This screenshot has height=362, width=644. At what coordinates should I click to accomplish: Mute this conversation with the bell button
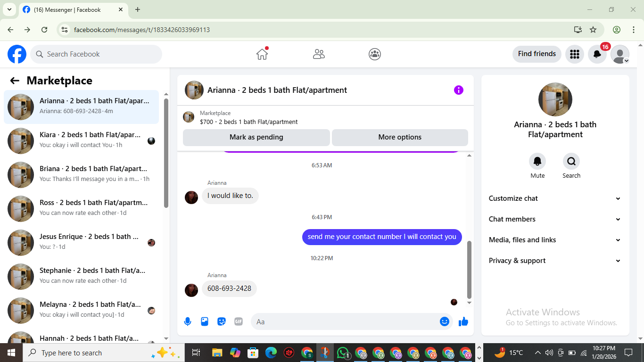point(537,162)
